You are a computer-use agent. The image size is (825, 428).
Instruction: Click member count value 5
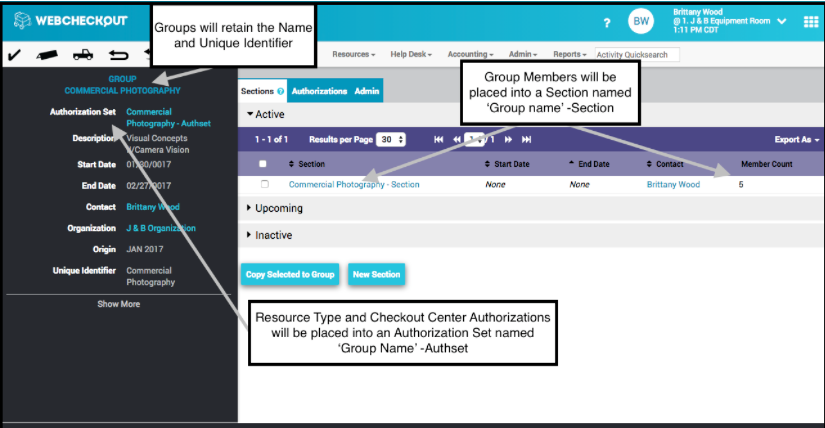tap(741, 184)
